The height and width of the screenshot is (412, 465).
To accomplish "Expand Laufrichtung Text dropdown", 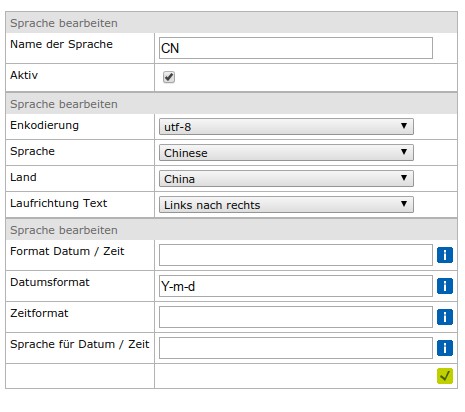I will click(x=286, y=205).
